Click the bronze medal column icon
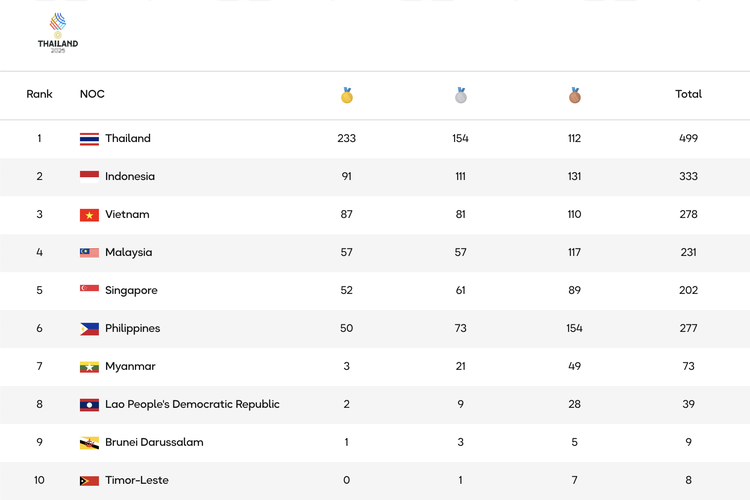The width and height of the screenshot is (750, 500). [x=574, y=95]
